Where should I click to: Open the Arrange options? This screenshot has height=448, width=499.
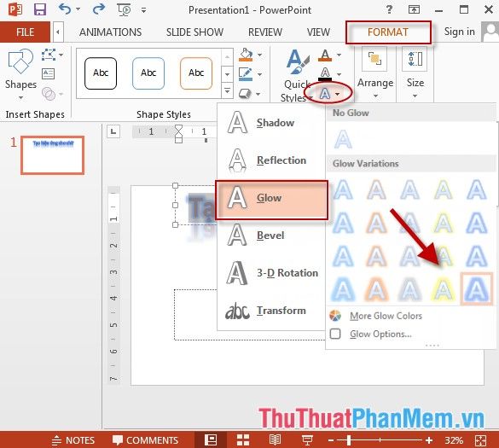pyautogui.click(x=374, y=73)
